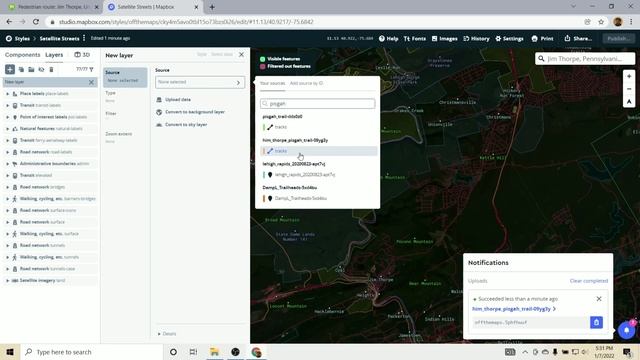Open the Images menu
Viewport: 640px width, 360px height.
point(444,38)
